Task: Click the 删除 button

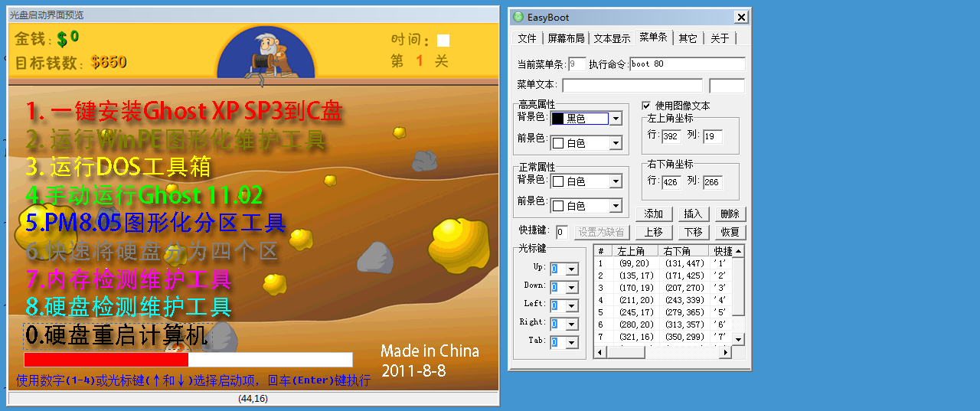Action: click(x=730, y=214)
